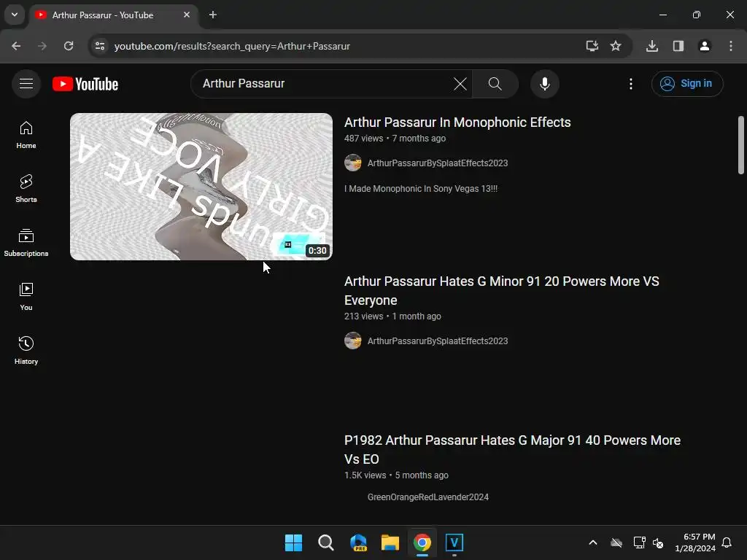The width and height of the screenshot is (747, 560).
Task: Show hidden tray icons chevron
Action: tap(593, 542)
